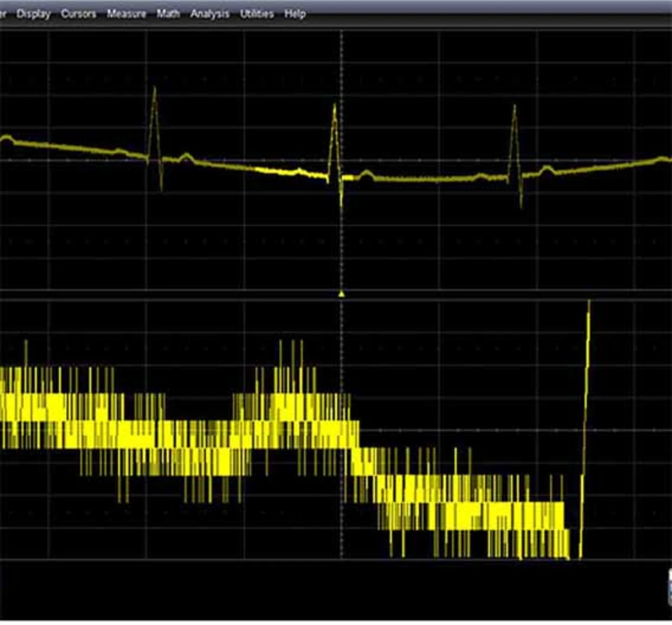Click the small bump following the first peak
The width and height of the screenshot is (672, 625).
[x=185, y=155]
